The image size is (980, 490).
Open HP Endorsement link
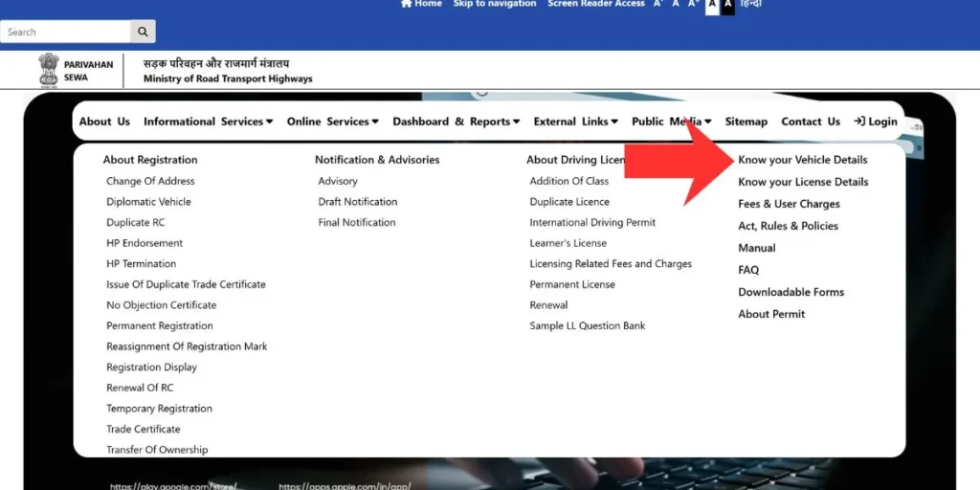tap(145, 243)
